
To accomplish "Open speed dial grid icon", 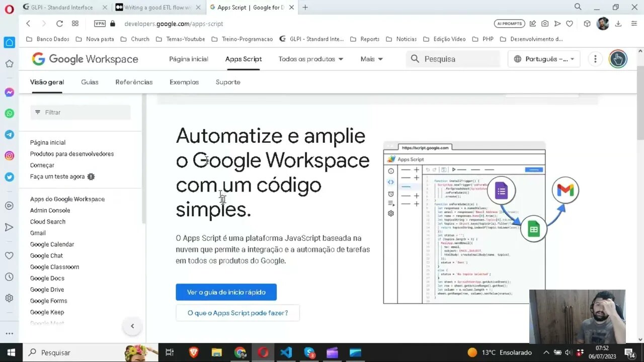I will tap(75, 24).
